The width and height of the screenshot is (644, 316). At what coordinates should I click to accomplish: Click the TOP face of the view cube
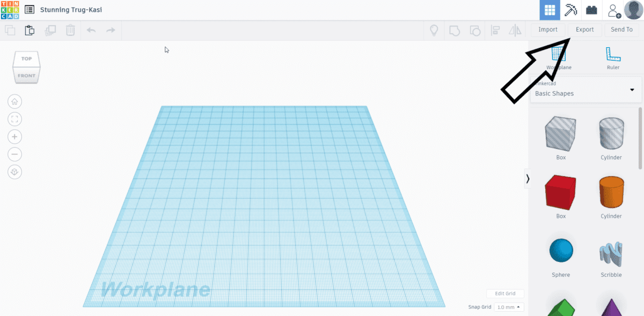click(x=26, y=59)
